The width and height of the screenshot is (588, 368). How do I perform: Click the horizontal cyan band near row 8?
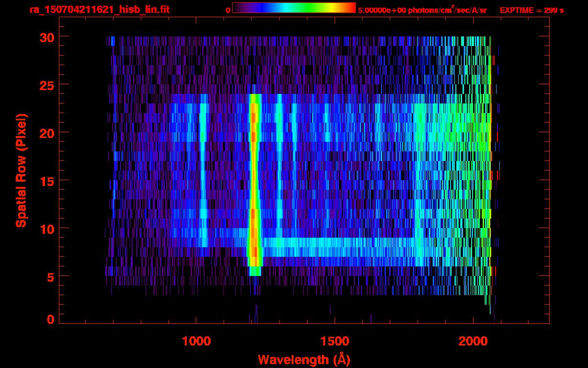pyautogui.click(x=335, y=242)
